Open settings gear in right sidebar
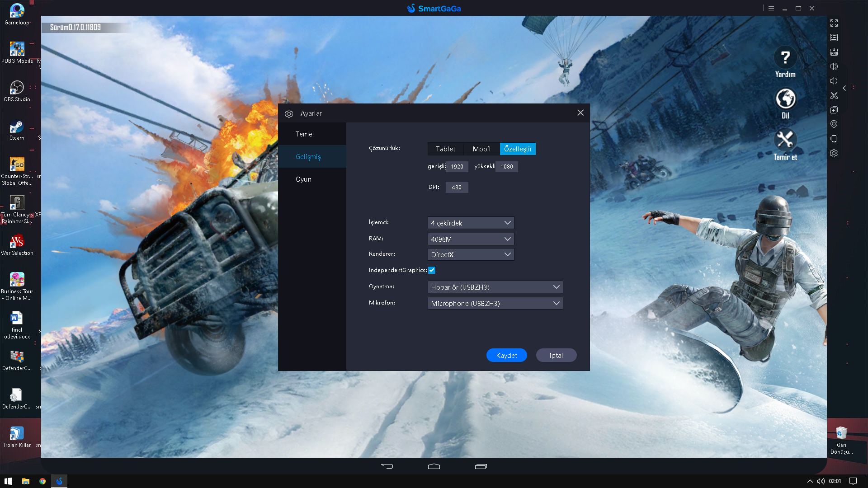Image resolution: width=868 pixels, height=488 pixels. (834, 153)
